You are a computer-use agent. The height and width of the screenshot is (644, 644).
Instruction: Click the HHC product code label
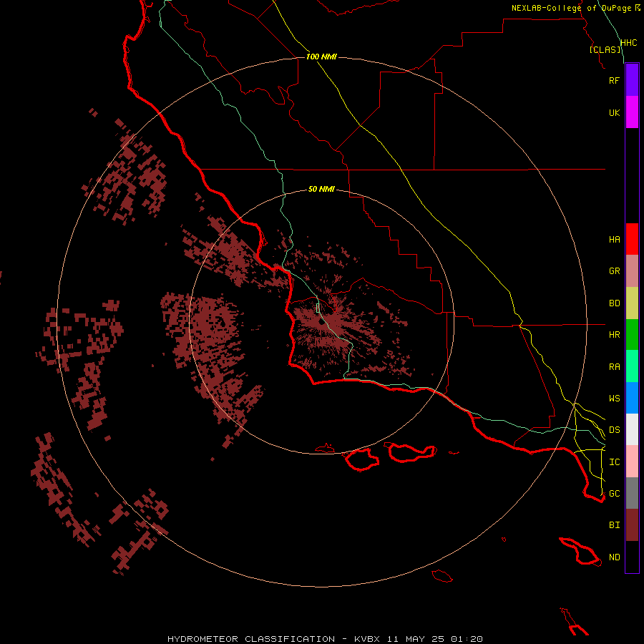point(628,42)
